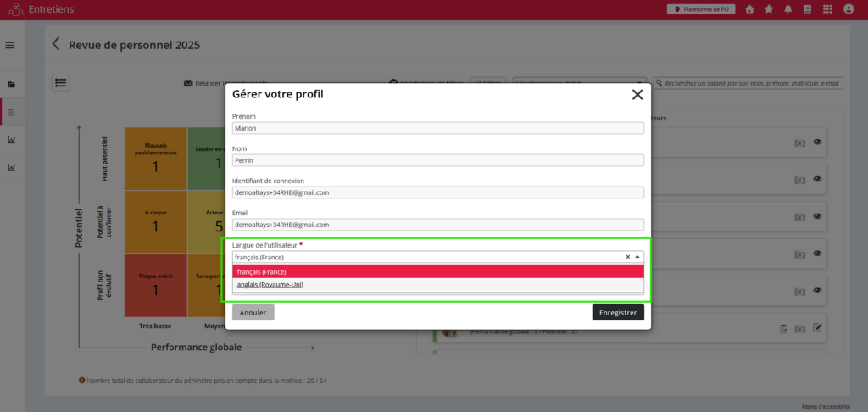
Task: Click the Enregistrer button
Action: [617, 313]
